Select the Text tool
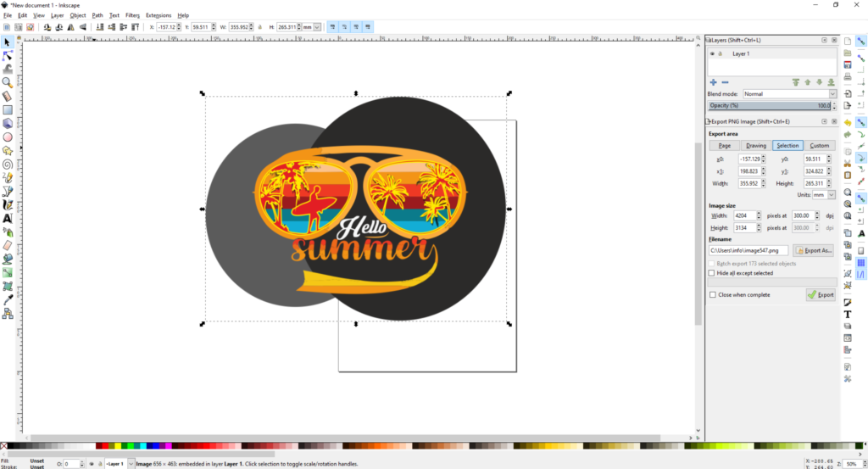Image resolution: width=868 pixels, height=469 pixels. pos(8,218)
